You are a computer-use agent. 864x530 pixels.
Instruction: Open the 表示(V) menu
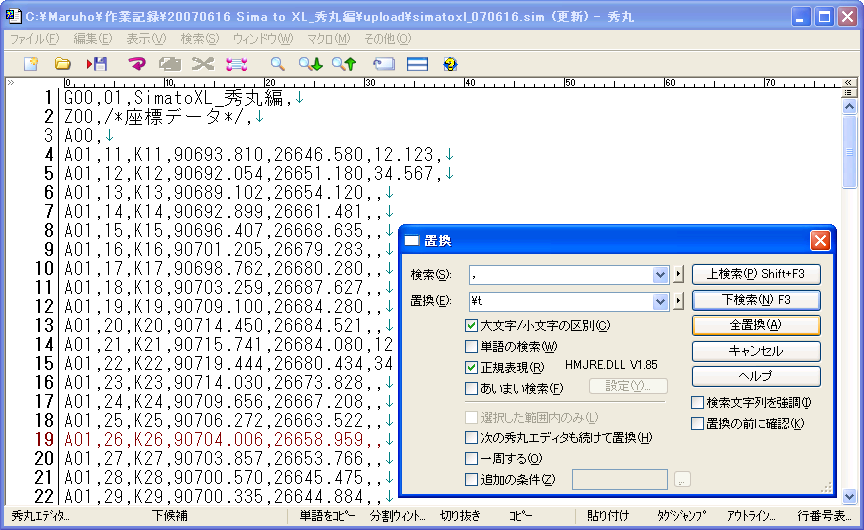(146, 39)
